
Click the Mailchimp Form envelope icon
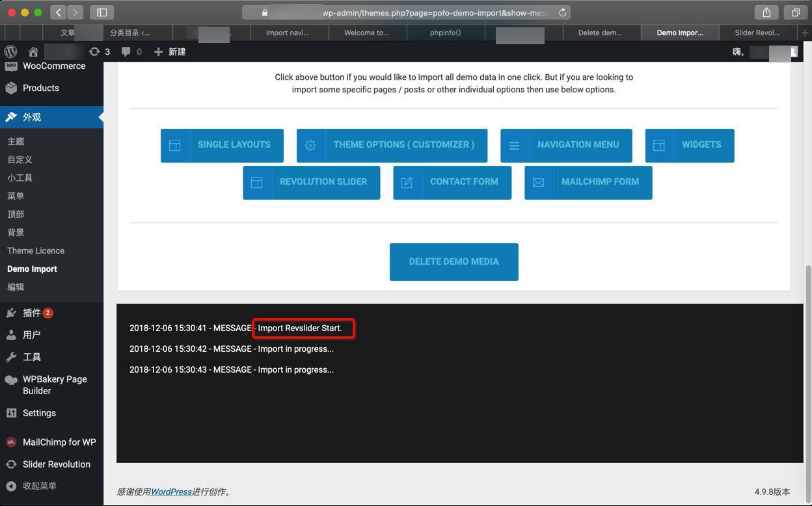tap(539, 182)
